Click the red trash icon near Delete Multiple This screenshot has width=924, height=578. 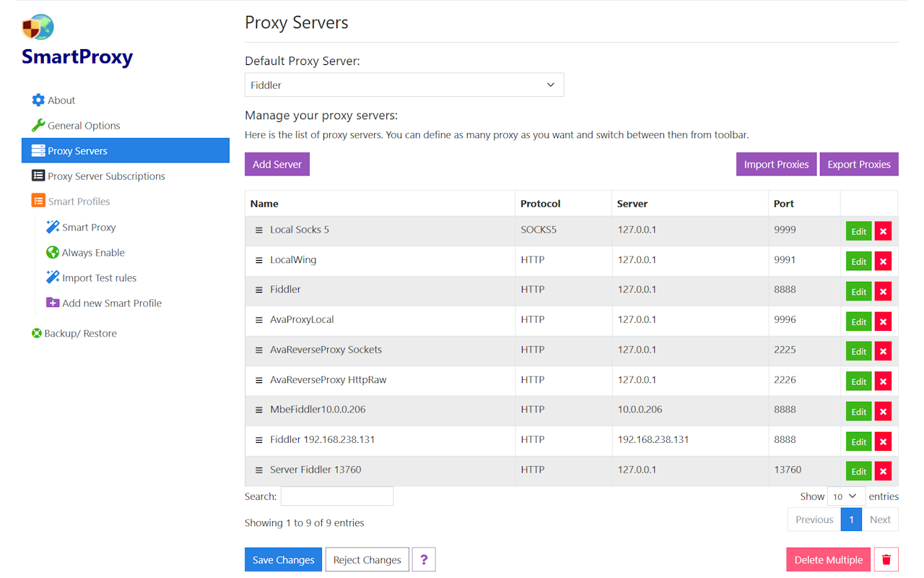pos(886,558)
